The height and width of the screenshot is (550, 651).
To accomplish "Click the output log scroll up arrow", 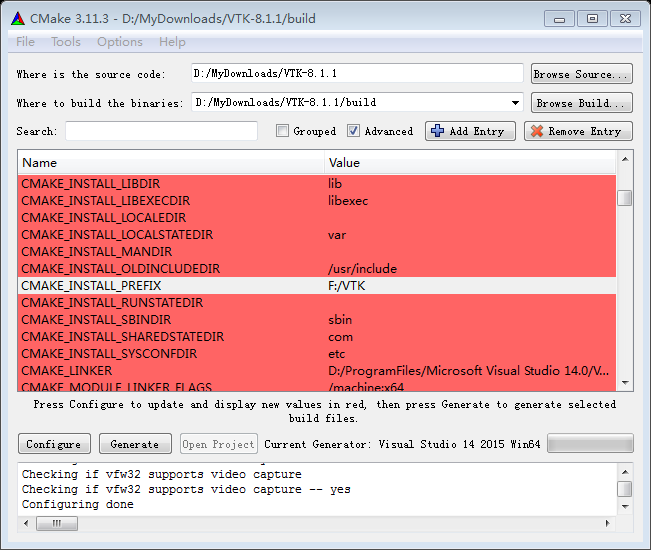I will [625, 472].
